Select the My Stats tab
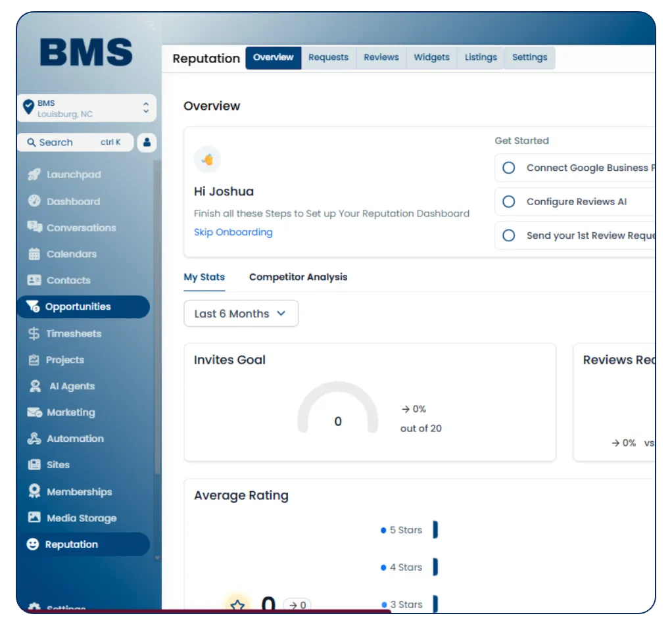The height and width of the screenshot is (626, 672). point(204,277)
